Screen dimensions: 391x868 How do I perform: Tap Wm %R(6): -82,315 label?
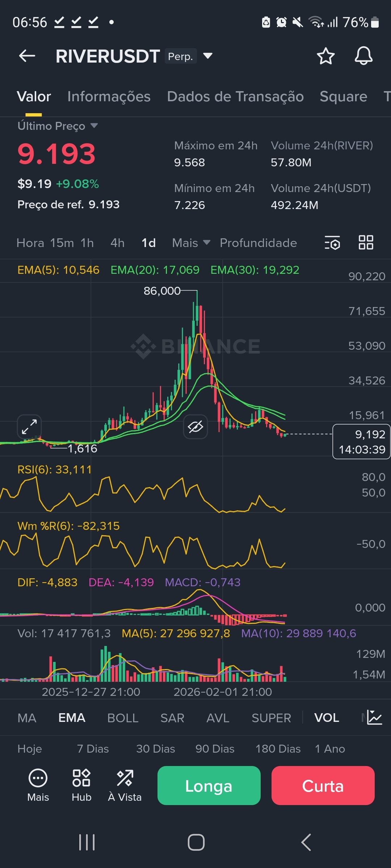click(x=68, y=526)
